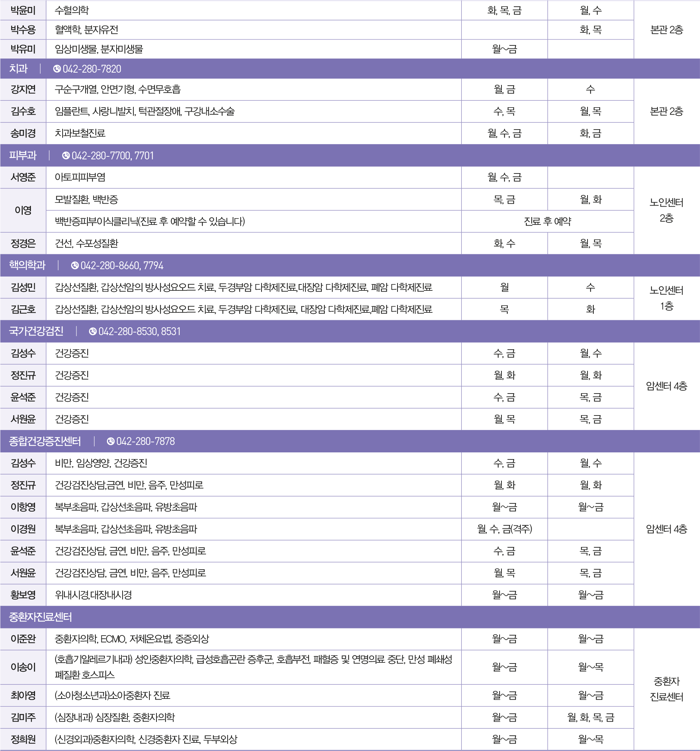700x751 pixels.
Task: Click doctor name 박유미
Action: point(23,49)
